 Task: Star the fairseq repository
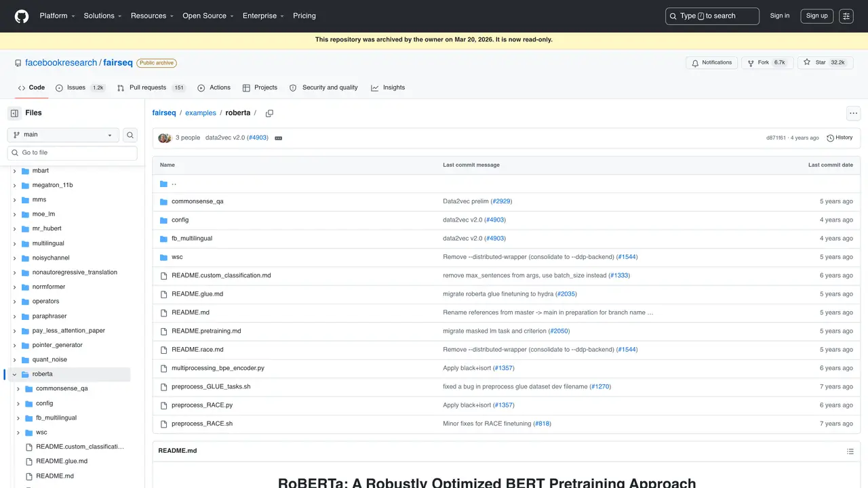[x=825, y=63]
